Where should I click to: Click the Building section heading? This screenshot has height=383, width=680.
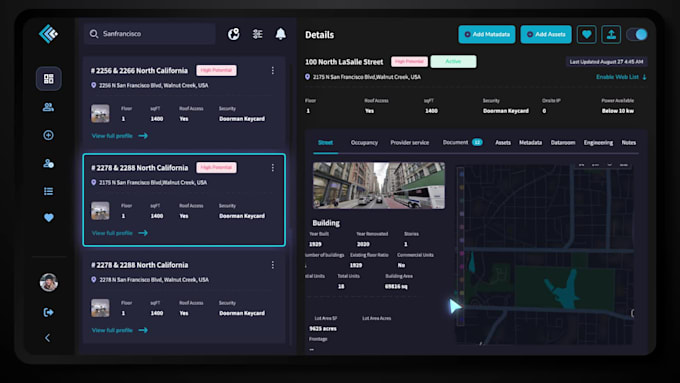326,223
